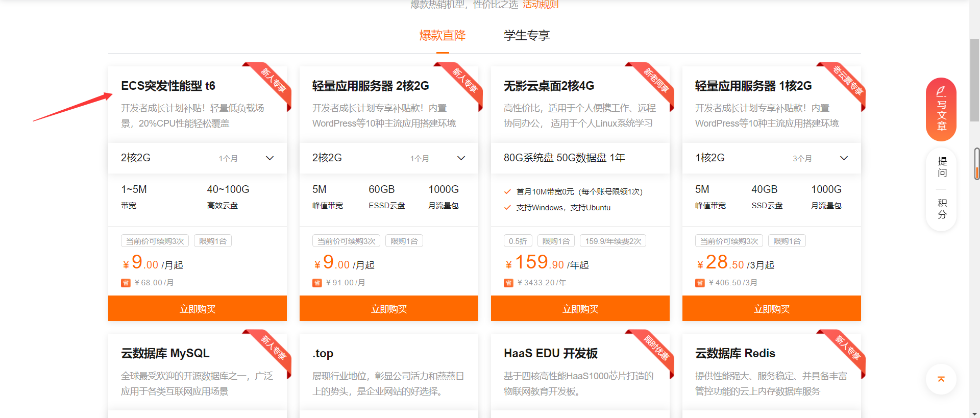The height and width of the screenshot is (418, 980).
Task: Click the 60GB ESSD云盘 spec
Action: (386, 196)
